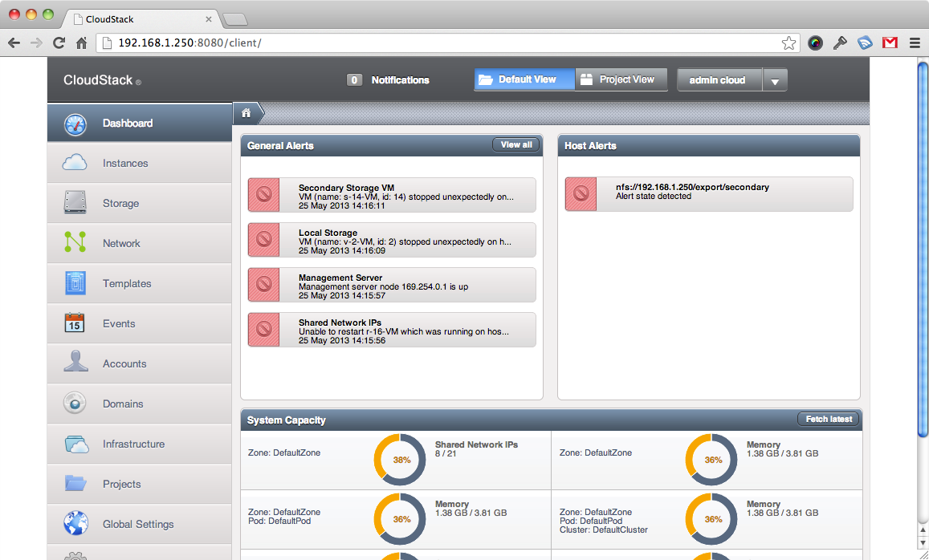Bookmark this page with the star icon
This screenshot has height=560, width=929.
tap(788, 43)
